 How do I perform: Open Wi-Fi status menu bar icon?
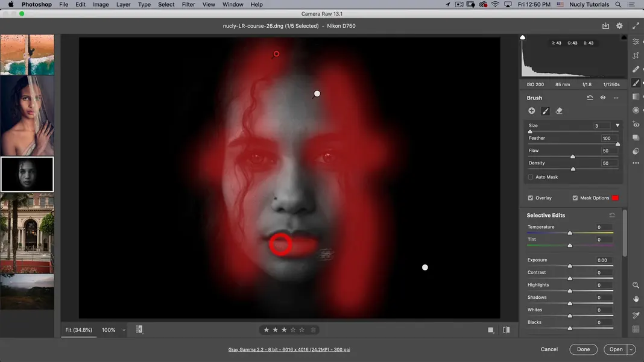coord(495,4)
